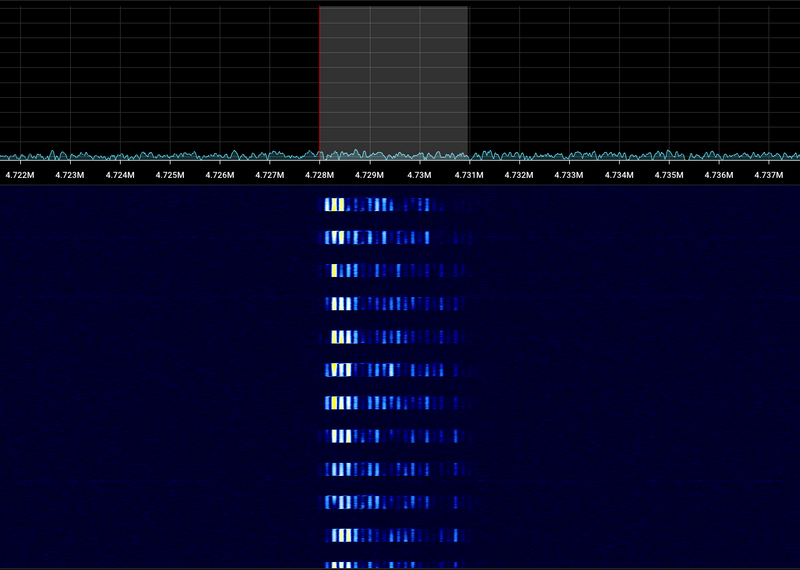Click the 4.731M frequency label
Viewport: 800px width, 570px height.
click(469, 175)
